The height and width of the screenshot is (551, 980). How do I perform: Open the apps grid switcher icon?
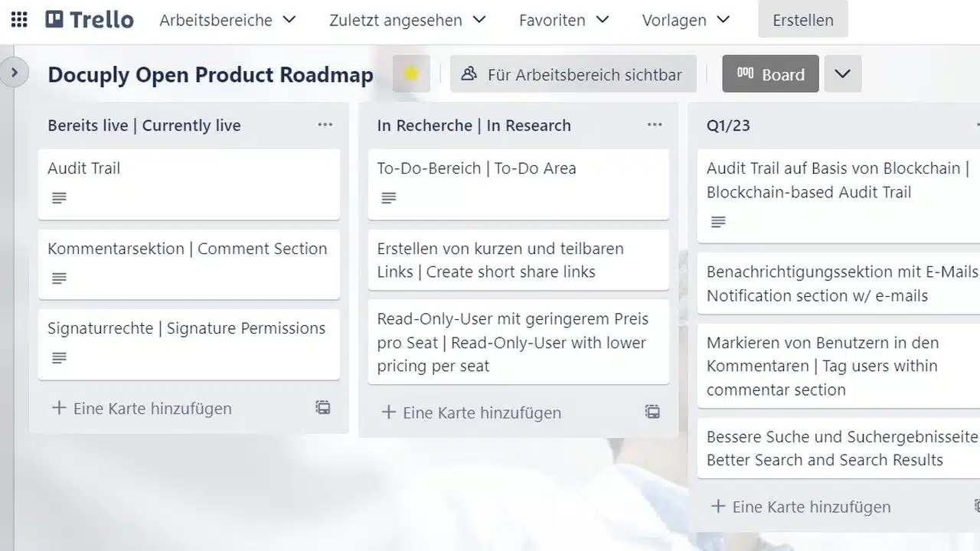coord(19,20)
